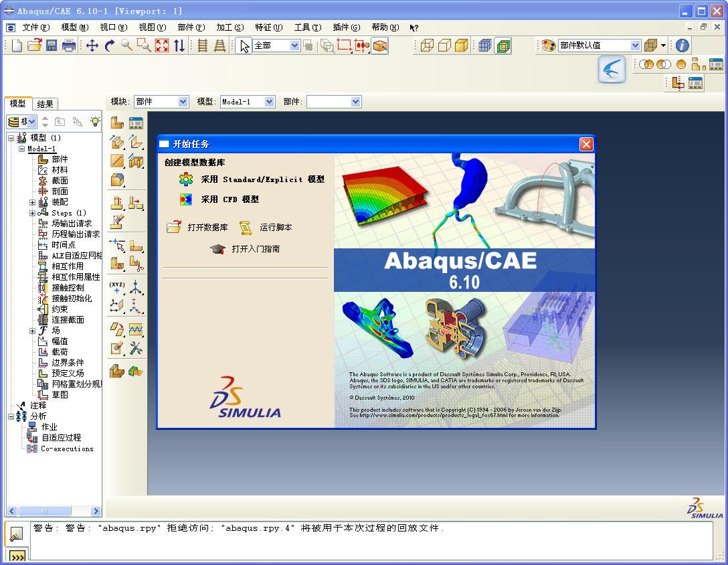Screen dimensions: 728x565
Task: Open the 文件 menu
Action: (35, 28)
